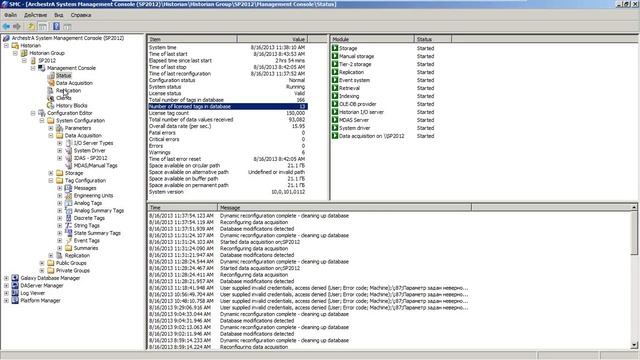640x360 pixels.
Task: Click the Engineering Units icon
Action: [69, 196]
